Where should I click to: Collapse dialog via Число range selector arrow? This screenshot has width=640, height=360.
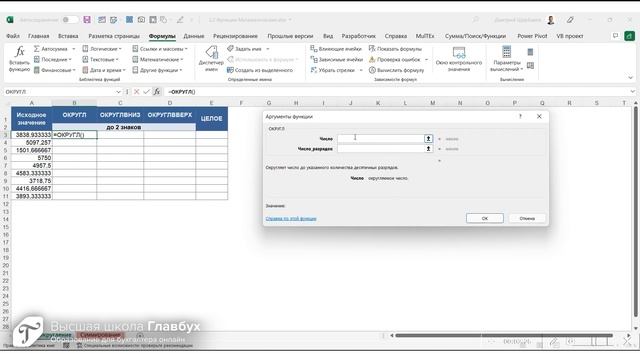click(x=428, y=139)
